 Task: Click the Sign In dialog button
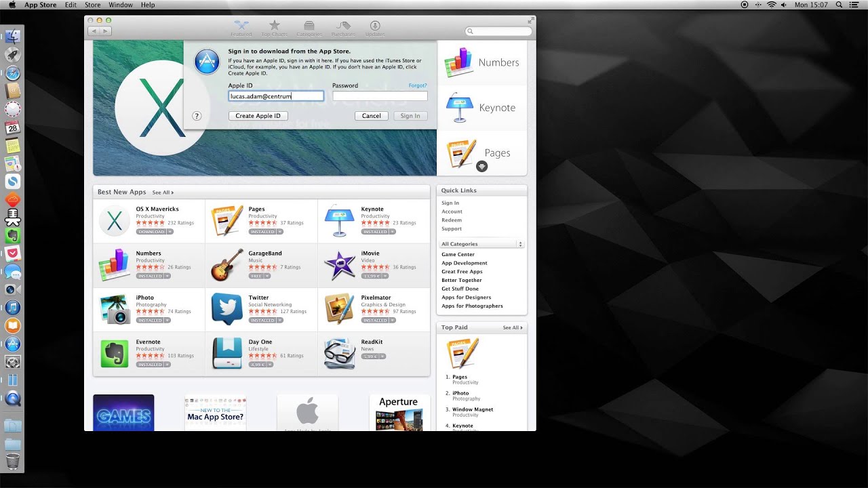pyautogui.click(x=410, y=116)
